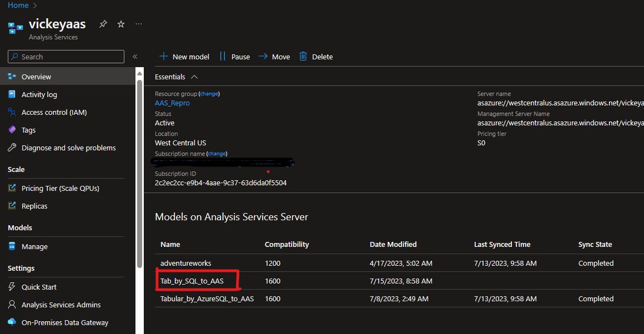The image size is (644, 334).
Task: Pin the vickeyaas resource to dashboard
Action: coord(103,24)
